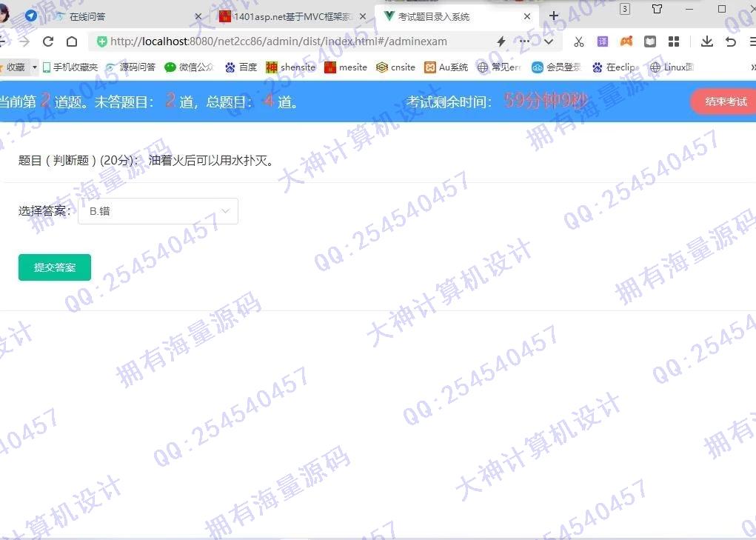The height and width of the screenshot is (540, 756).
Task: Open shensite bookmark
Action: (291, 67)
